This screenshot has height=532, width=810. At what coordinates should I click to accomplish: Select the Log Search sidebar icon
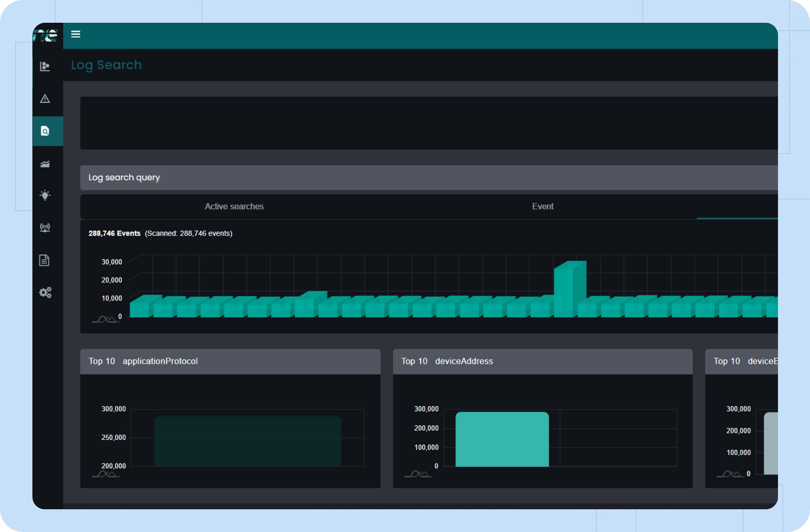45,131
